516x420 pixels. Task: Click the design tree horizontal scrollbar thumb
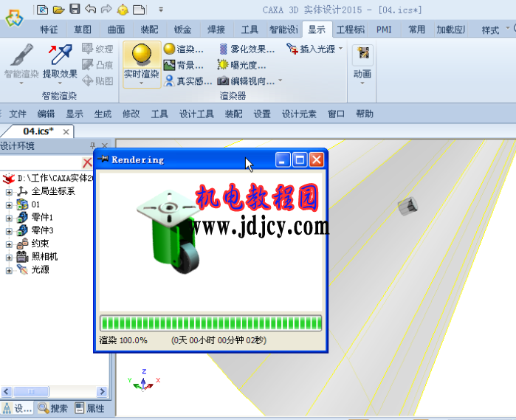point(30,391)
